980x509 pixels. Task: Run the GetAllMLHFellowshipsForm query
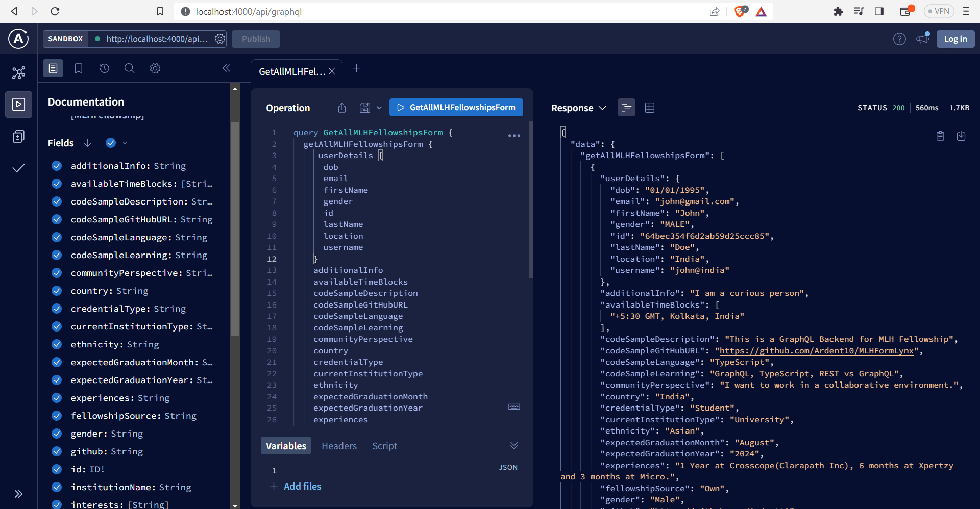456,107
